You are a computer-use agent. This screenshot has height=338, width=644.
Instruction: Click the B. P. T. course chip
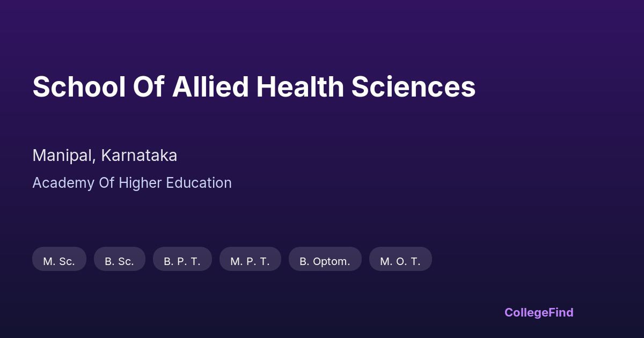tap(182, 261)
